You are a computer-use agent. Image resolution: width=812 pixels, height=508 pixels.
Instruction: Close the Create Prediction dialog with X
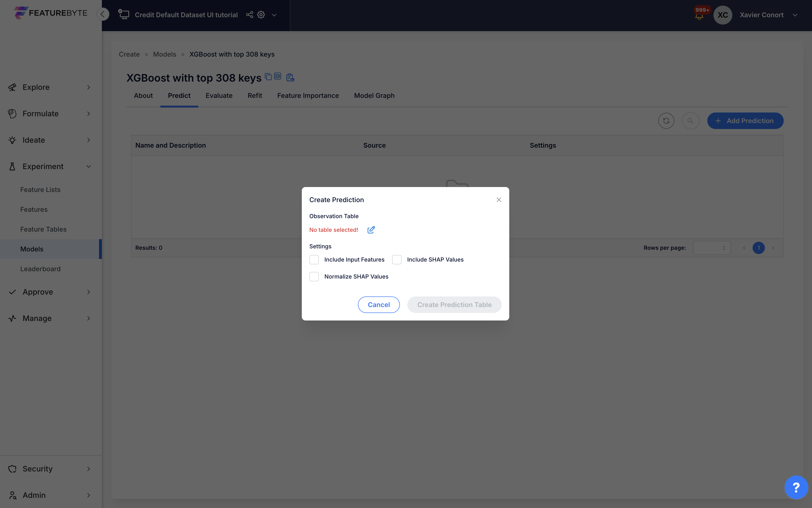coord(499,200)
